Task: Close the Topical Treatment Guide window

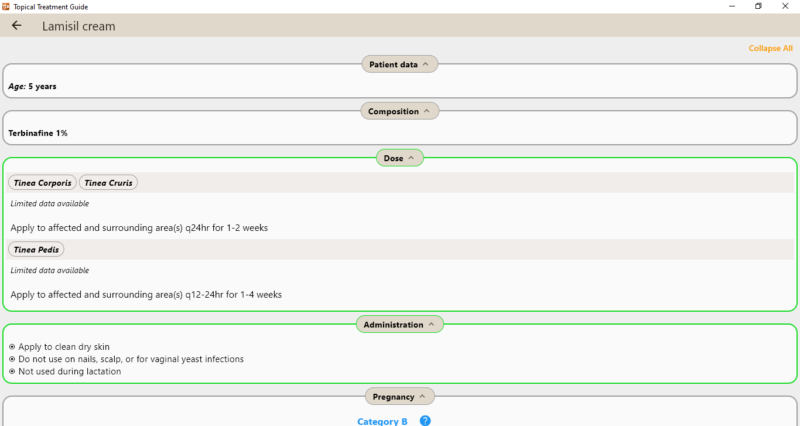Action: tap(785, 6)
